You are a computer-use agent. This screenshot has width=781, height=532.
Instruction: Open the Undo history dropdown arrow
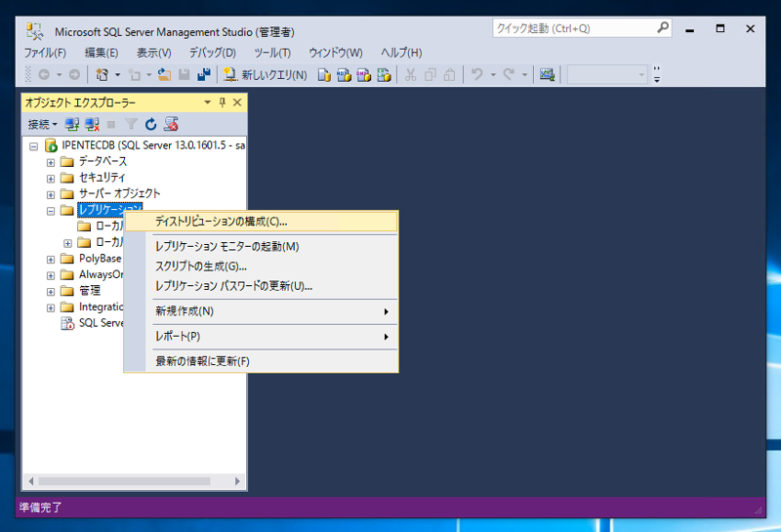493,75
